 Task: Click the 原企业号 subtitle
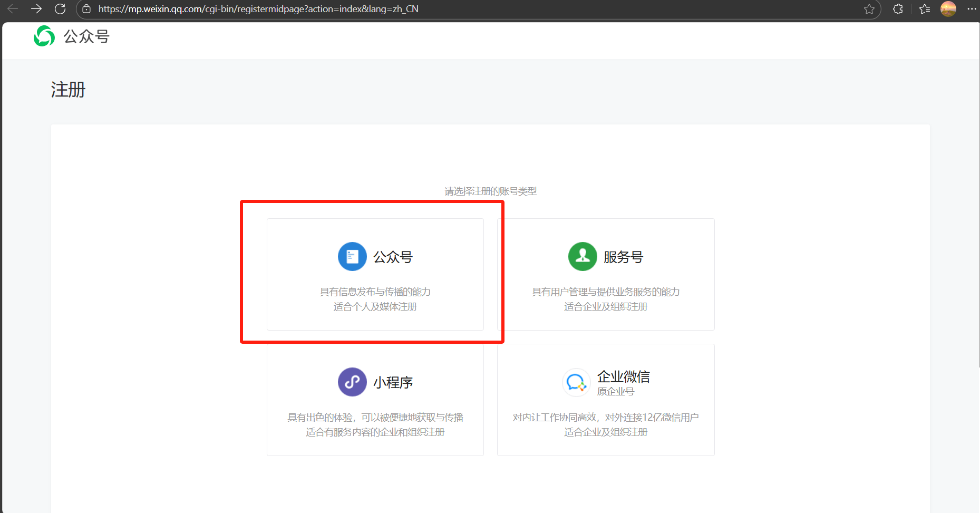click(x=616, y=392)
